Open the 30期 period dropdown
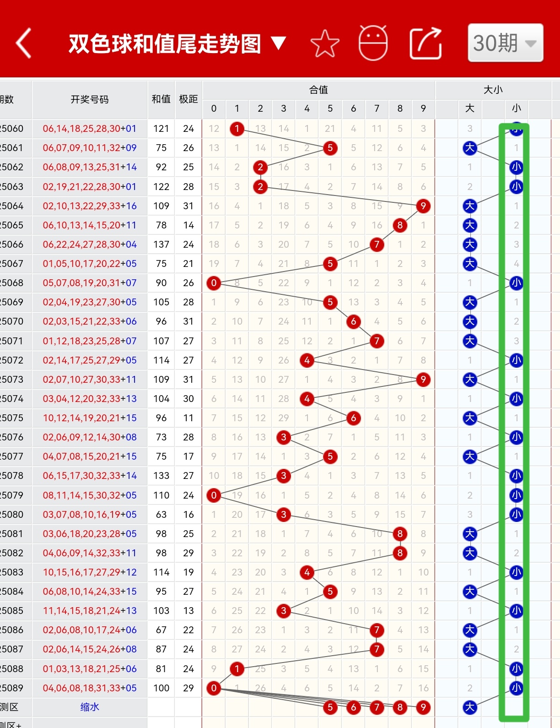Screen dimensions: 560x728 point(506,43)
